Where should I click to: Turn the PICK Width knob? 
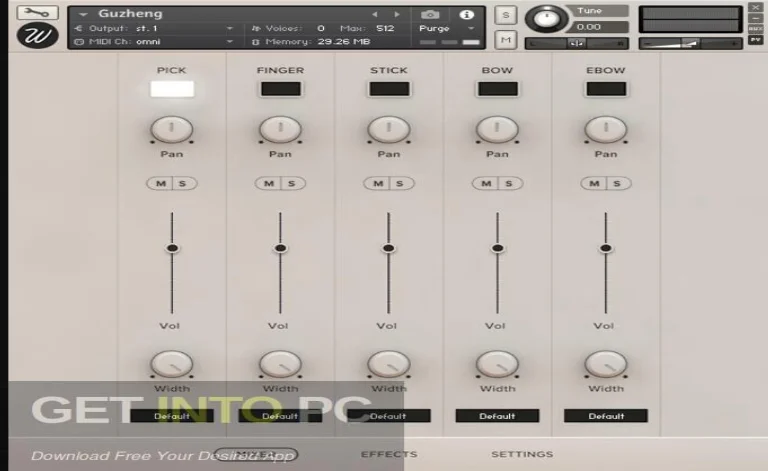172,364
